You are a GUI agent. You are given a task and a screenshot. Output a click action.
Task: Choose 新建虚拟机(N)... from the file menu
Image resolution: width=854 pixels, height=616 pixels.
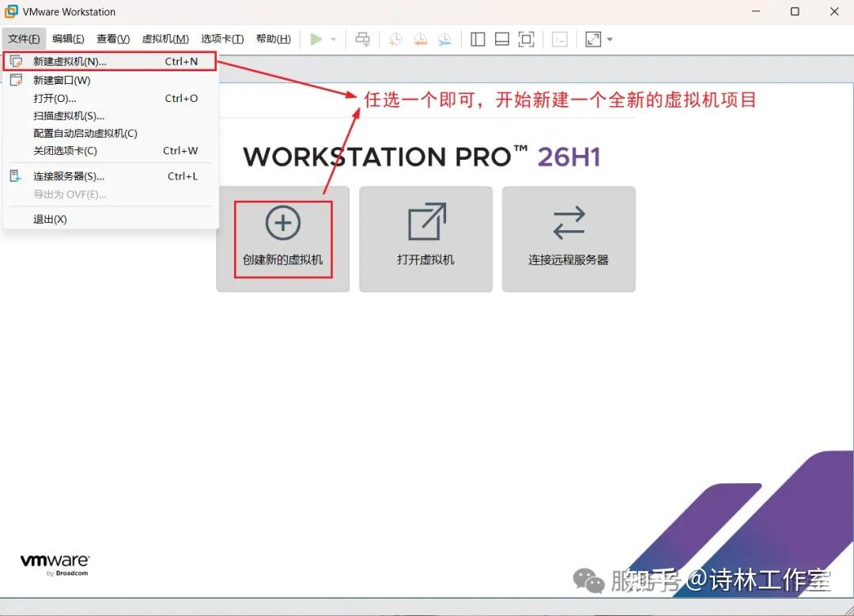click(110, 62)
